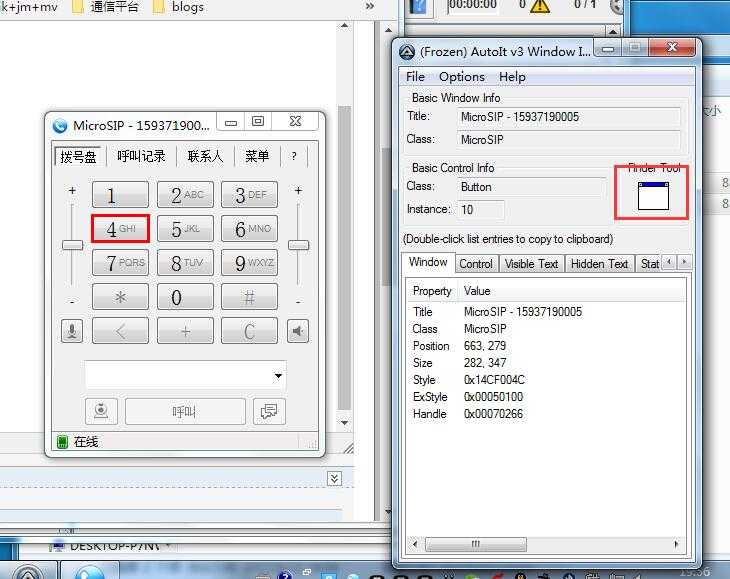Mute the microphone in MicroSIP

point(72,331)
